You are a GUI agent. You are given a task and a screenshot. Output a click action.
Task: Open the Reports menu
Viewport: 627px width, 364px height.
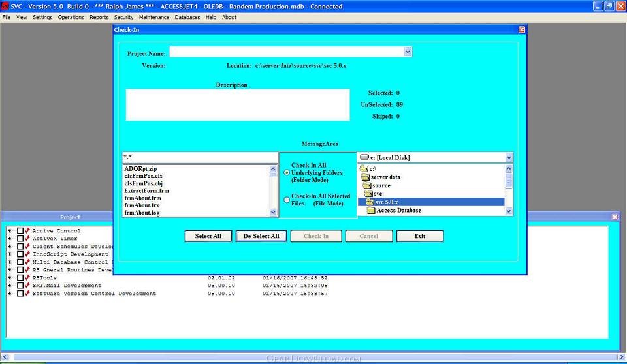pos(99,17)
